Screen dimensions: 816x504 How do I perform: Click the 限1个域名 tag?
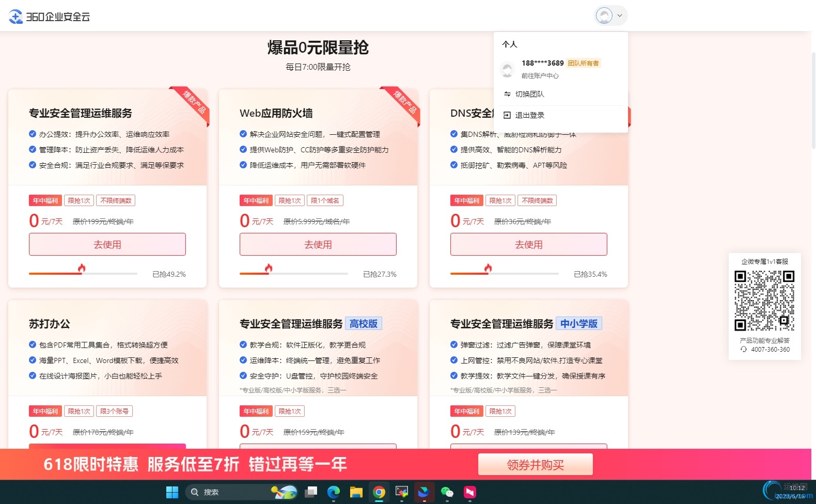325,200
